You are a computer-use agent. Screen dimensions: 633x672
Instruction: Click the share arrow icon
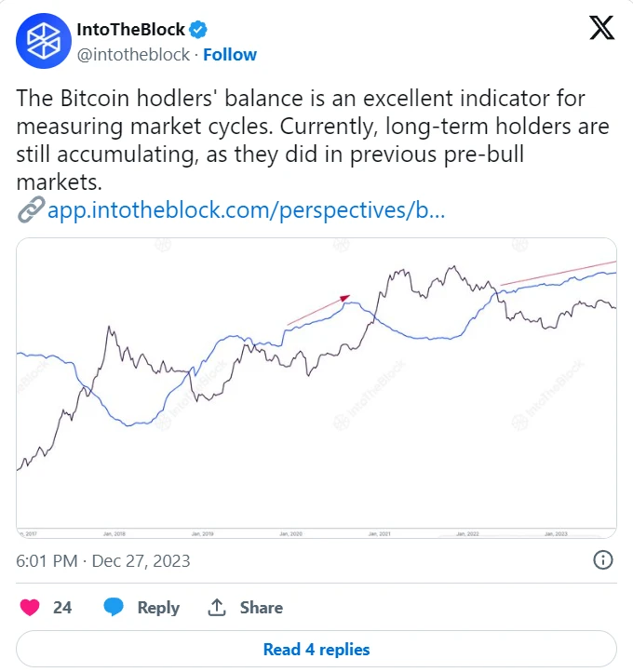(x=217, y=607)
